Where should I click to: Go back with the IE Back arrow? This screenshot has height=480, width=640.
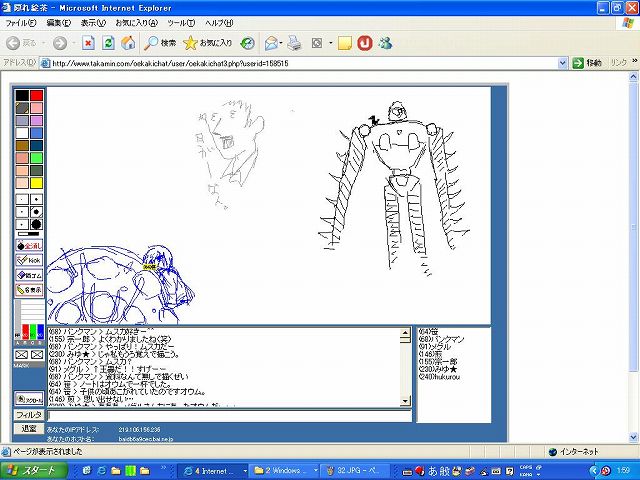(x=13, y=43)
